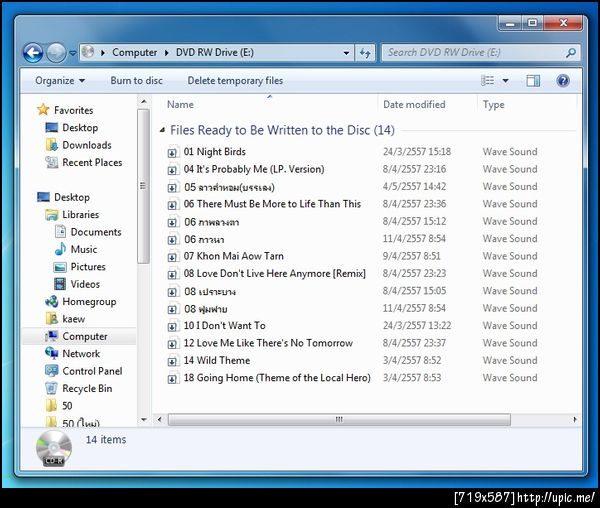
Task: Open the Music library
Action: [x=84, y=249]
